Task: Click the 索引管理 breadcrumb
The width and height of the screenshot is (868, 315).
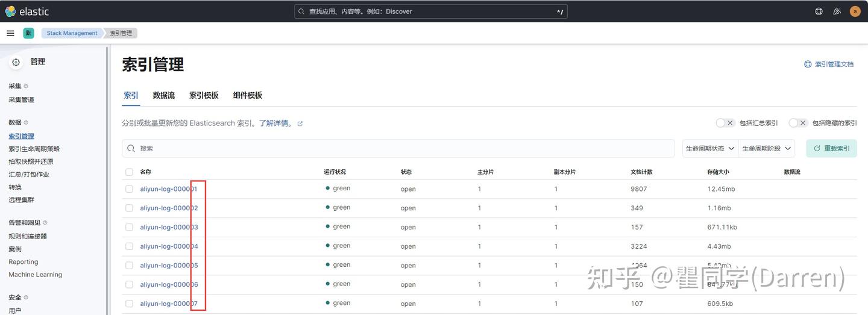Action: (121, 33)
